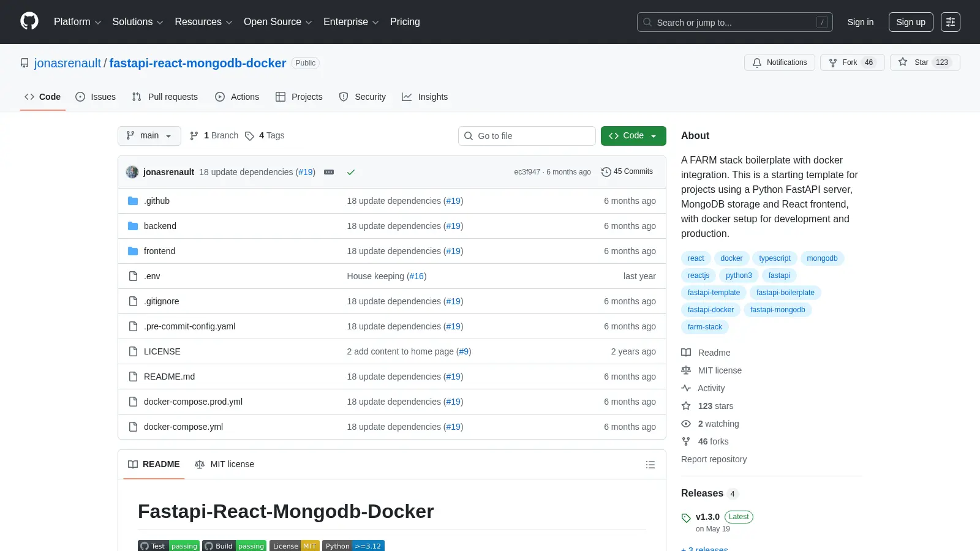Expand the Solutions menu
This screenshot has width=980, height=551.
coord(138,22)
